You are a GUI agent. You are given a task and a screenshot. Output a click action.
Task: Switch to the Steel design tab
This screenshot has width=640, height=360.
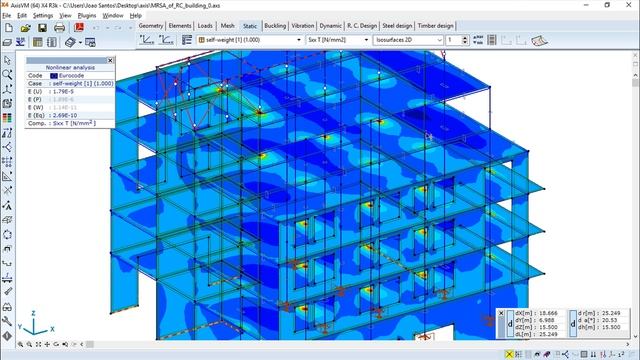(x=397, y=26)
